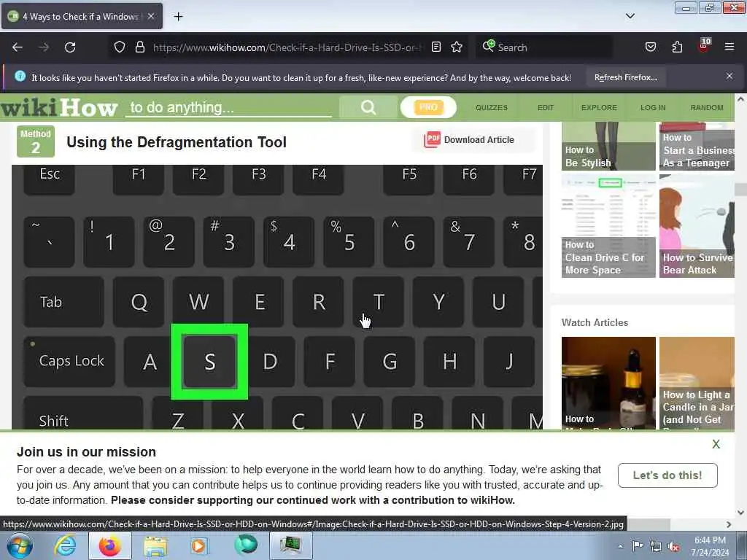Open the media player taskbar icon
747x560 pixels.
coord(199,545)
